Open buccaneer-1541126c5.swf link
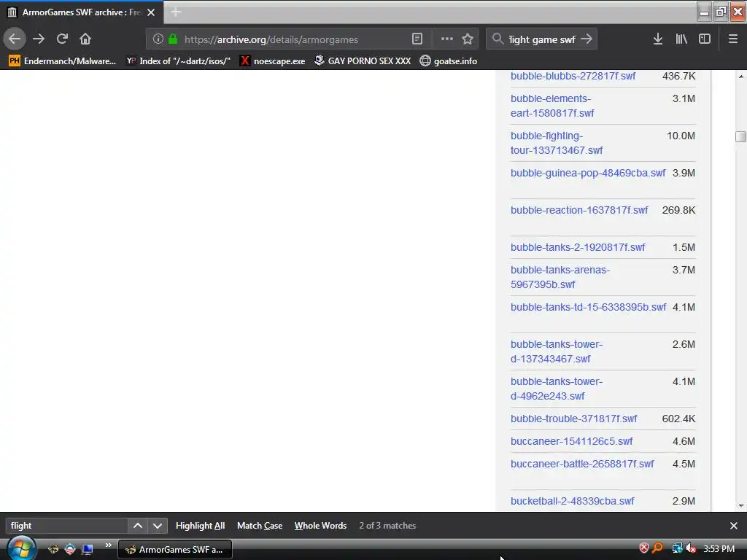This screenshot has width=747, height=560. (572, 441)
